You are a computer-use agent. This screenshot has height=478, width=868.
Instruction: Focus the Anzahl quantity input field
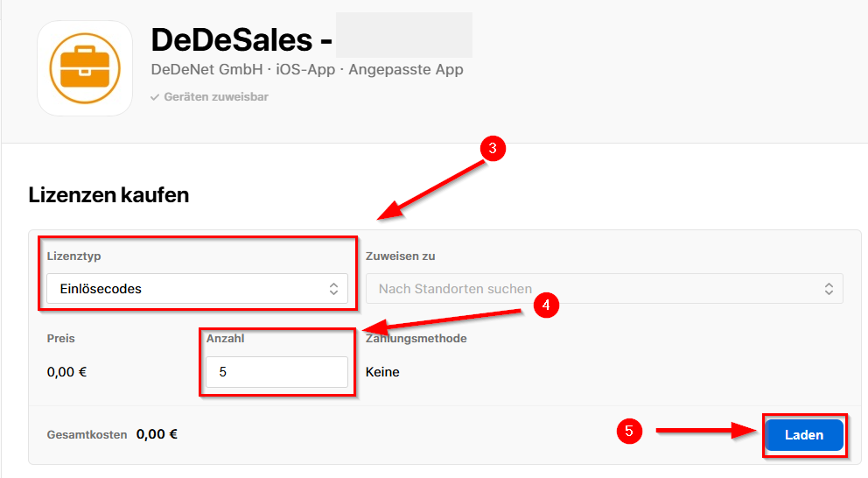click(x=276, y=372)
